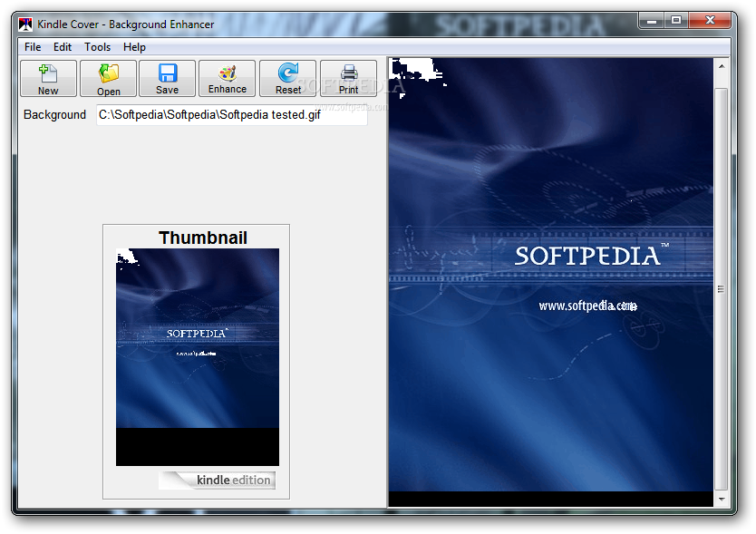Maximize the Kindle Cover window
Screen dimensions: 756x534
pyautogui.click(x=676, y=20)
